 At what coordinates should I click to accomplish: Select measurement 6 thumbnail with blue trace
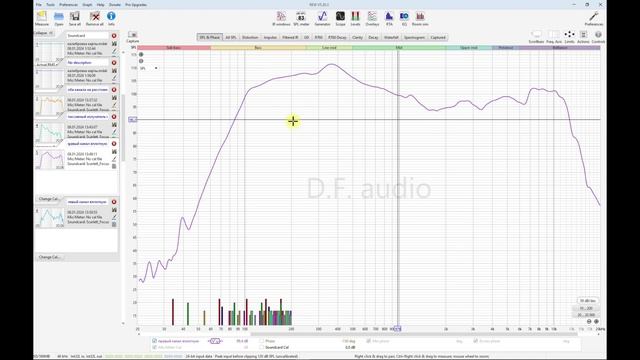pyautogui.click(x=49, y=218)
